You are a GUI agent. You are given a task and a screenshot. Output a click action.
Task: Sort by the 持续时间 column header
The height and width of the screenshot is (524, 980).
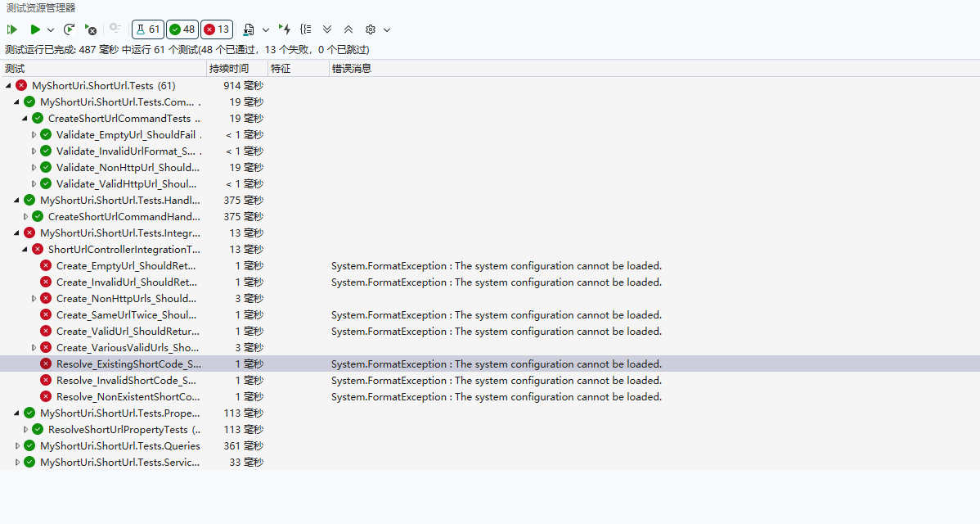click(229, 69)
